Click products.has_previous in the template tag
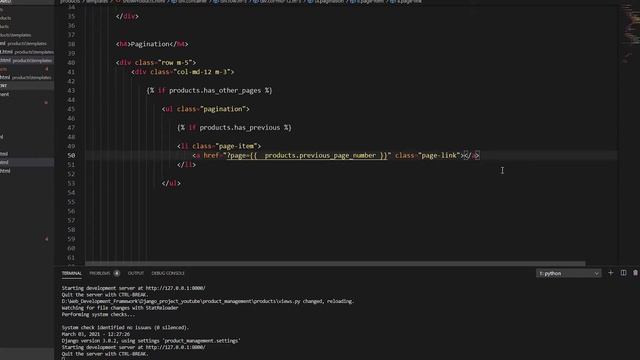The image size is (640, 360). pos(240,127)
